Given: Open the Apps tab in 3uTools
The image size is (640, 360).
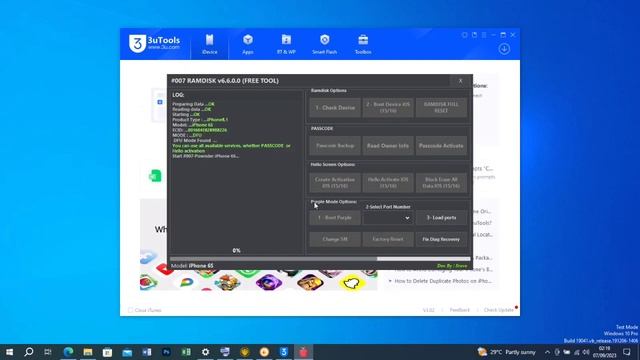Looking at the screenshot, I should (x=248, y=44).
